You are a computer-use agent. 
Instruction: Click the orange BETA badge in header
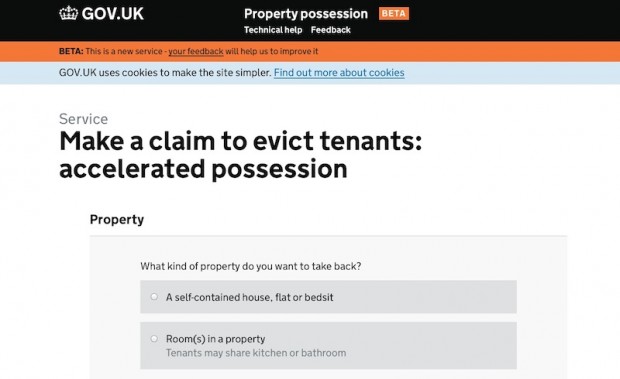pos(394,13)
